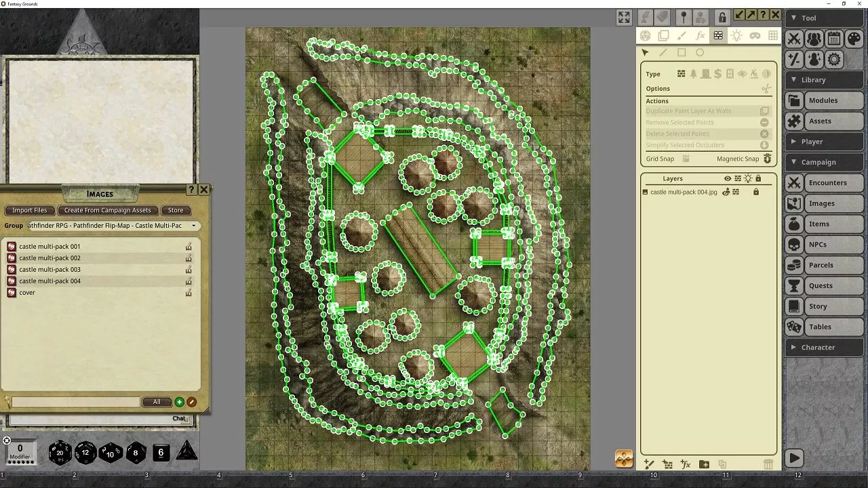Choose the terrain tree occluder type
The image size is (868, 488).
pos(694,74)
